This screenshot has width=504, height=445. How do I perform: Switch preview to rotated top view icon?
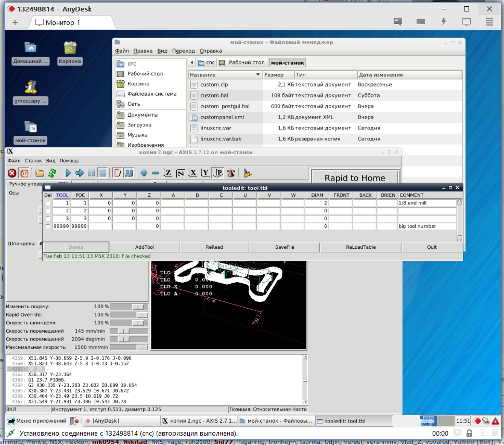tap(180, 173)
